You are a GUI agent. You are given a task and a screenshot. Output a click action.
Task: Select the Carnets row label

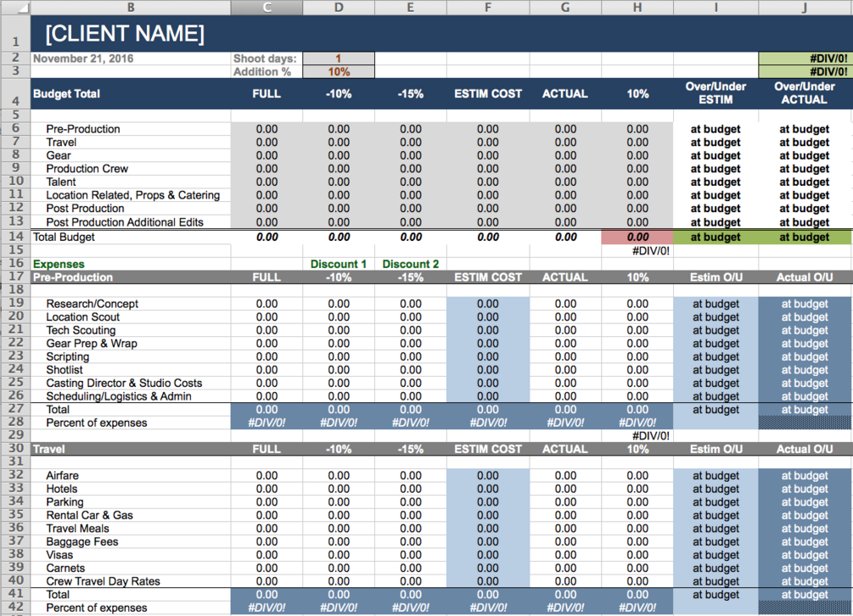[x=65, y=568]
